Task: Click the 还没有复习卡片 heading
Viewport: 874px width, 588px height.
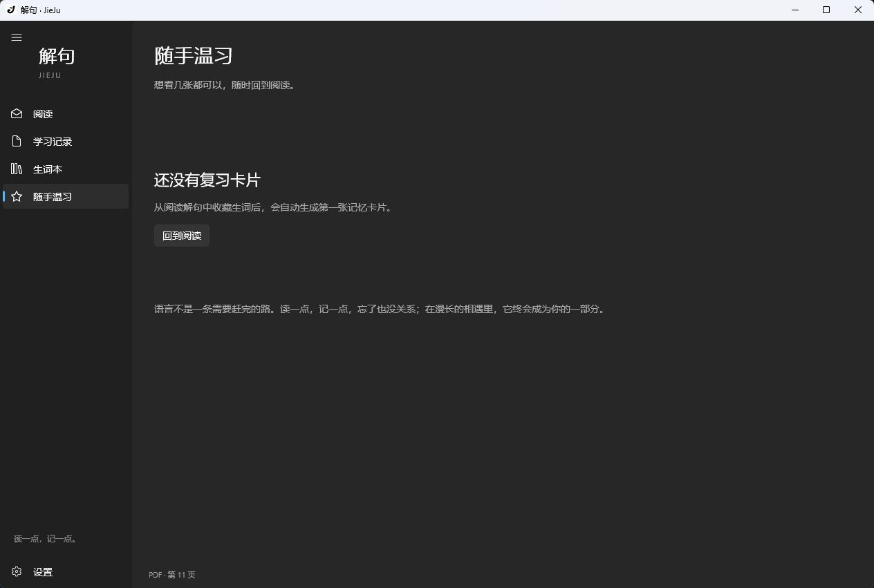Action: pos(207,180)
